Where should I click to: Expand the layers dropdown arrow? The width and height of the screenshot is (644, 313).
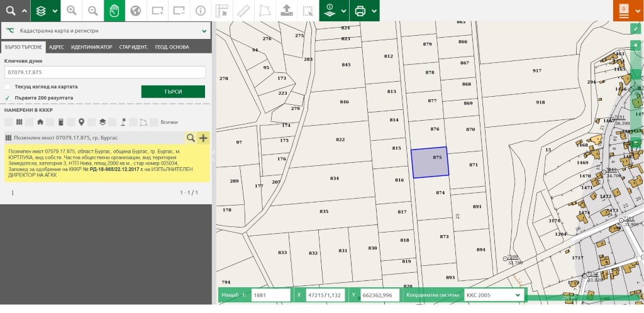coord(53,11)
